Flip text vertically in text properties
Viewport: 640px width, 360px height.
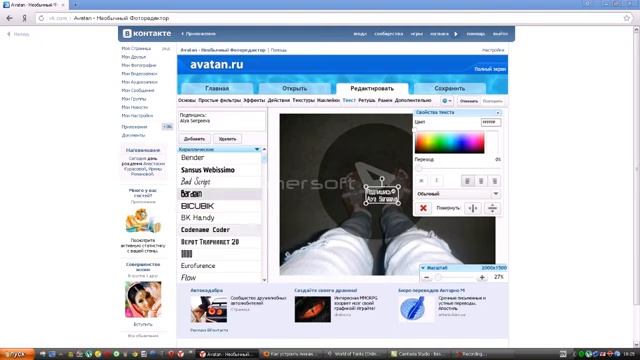coord(492,208)
